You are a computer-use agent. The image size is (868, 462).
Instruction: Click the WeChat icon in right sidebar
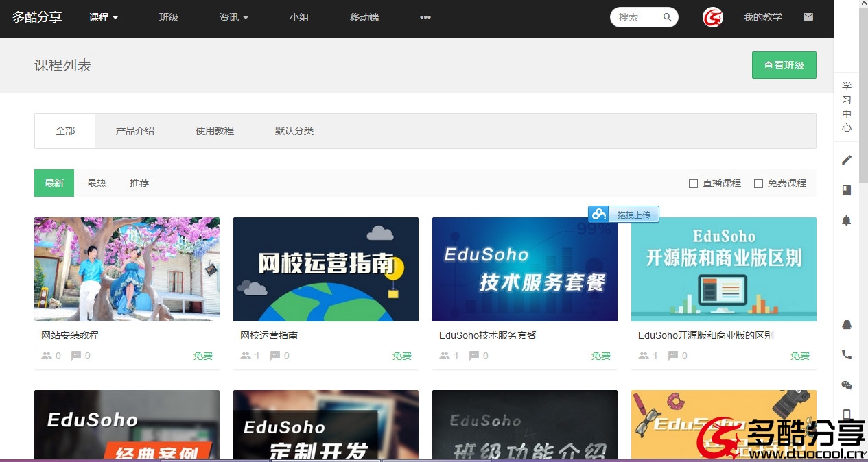point(847,385)
